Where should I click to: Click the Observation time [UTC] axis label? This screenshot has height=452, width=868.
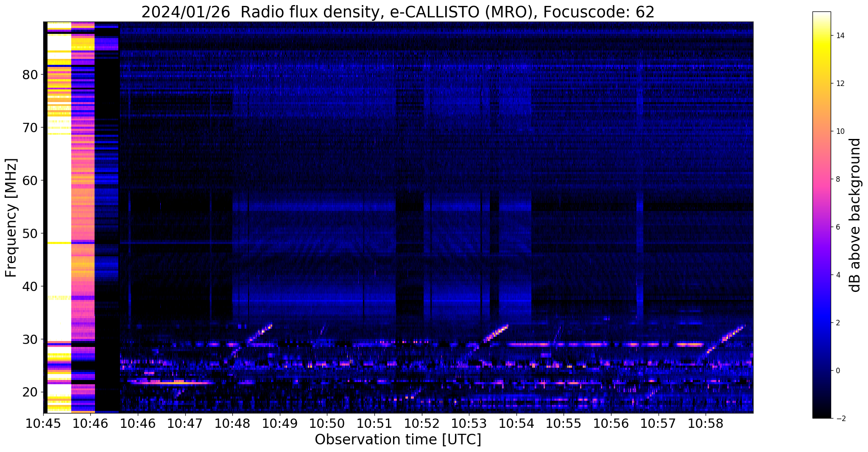(x=398, y=440)
